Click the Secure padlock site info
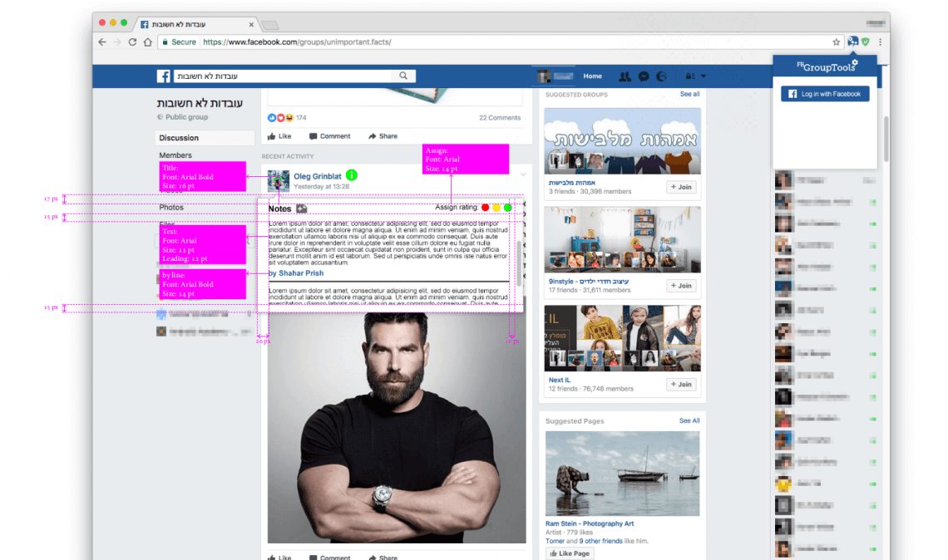The height and width of the screenshot is (560, 948). [x=179, y=42]
